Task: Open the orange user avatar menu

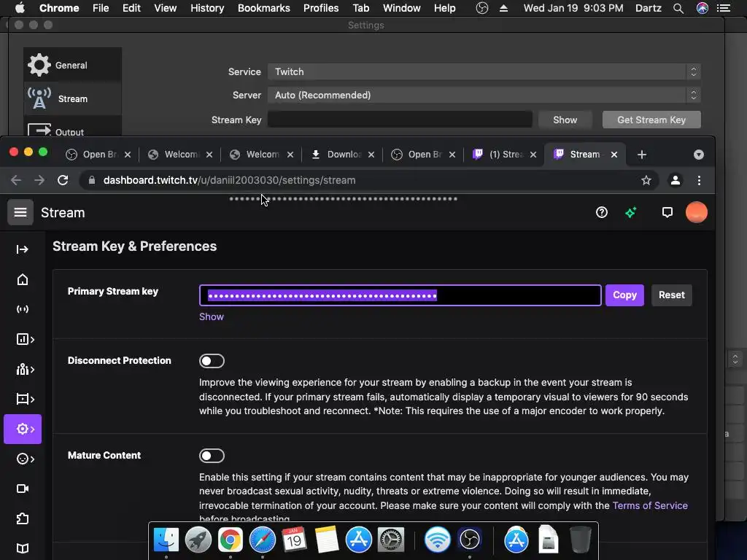Action: (696, 212)
